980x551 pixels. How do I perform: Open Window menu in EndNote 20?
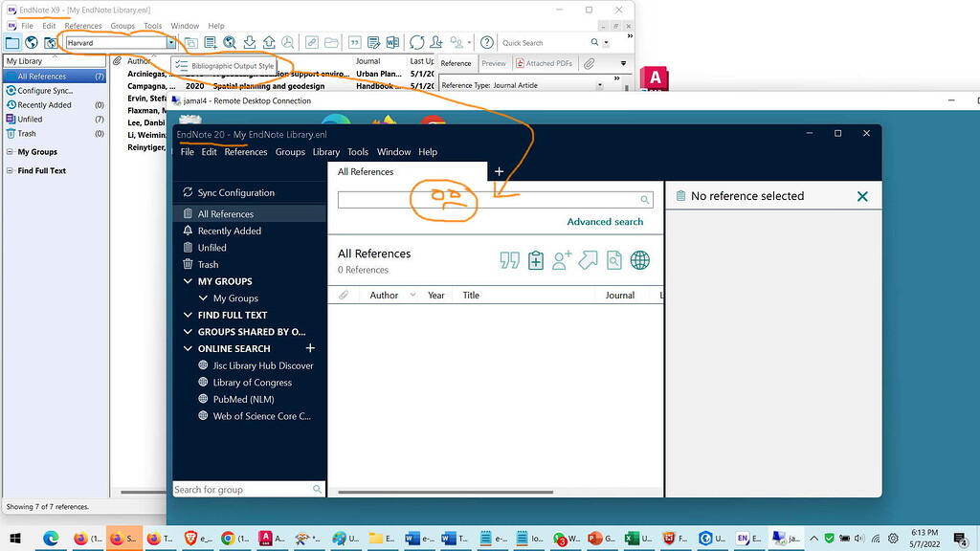pyautogui.click(x=393, y=152)
